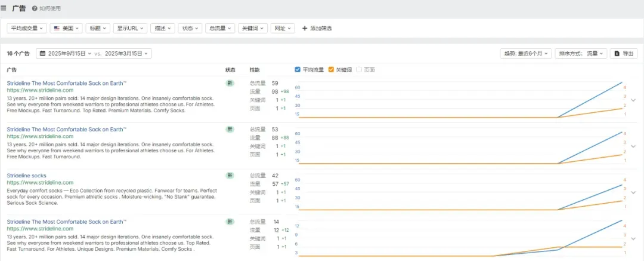Image resolution: width=644 pixels, height=261 pixels.
Task: Click the plus icon in 添加筛选
Action: pyautogui.click(x=305, y=29)
